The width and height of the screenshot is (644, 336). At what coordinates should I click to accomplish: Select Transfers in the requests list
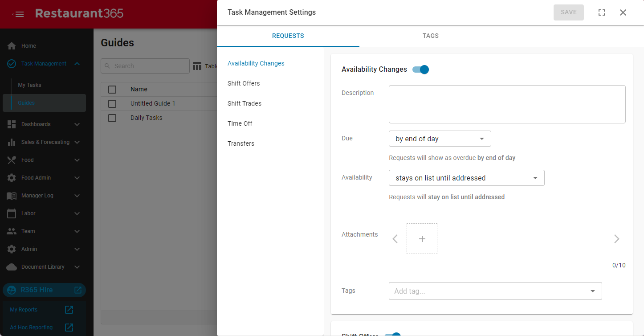click(x=241, y=144)
